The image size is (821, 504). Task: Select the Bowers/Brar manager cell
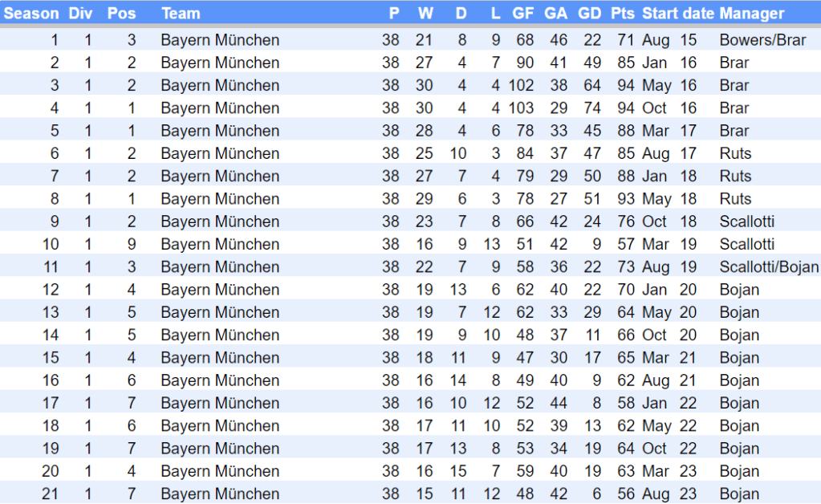[762, 40]
